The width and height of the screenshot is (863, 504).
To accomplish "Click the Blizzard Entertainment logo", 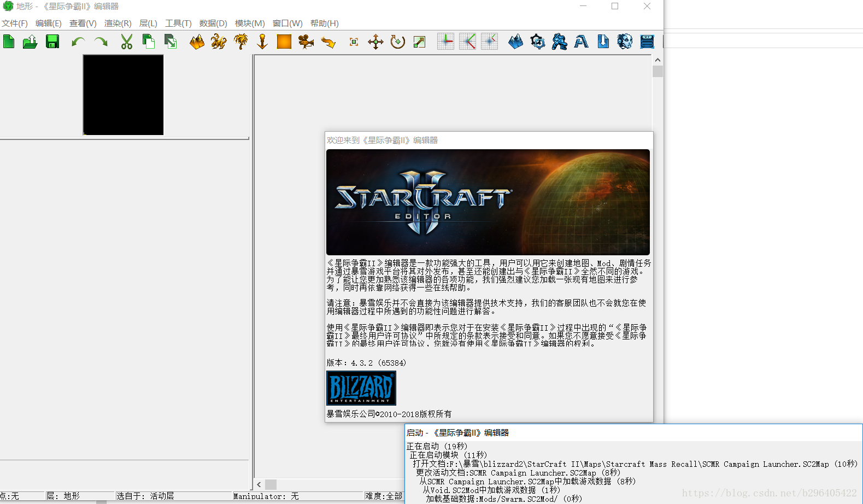I will tap(361, 388).
